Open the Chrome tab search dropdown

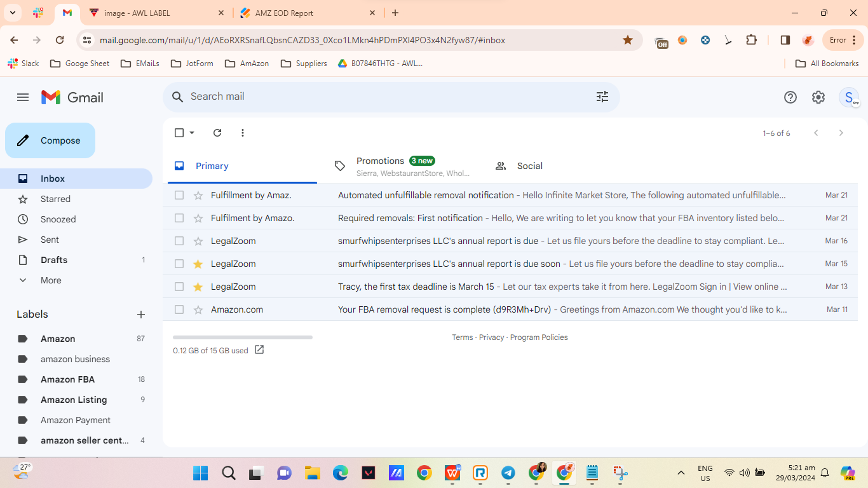pyautogui.click(x=13, y=13)
